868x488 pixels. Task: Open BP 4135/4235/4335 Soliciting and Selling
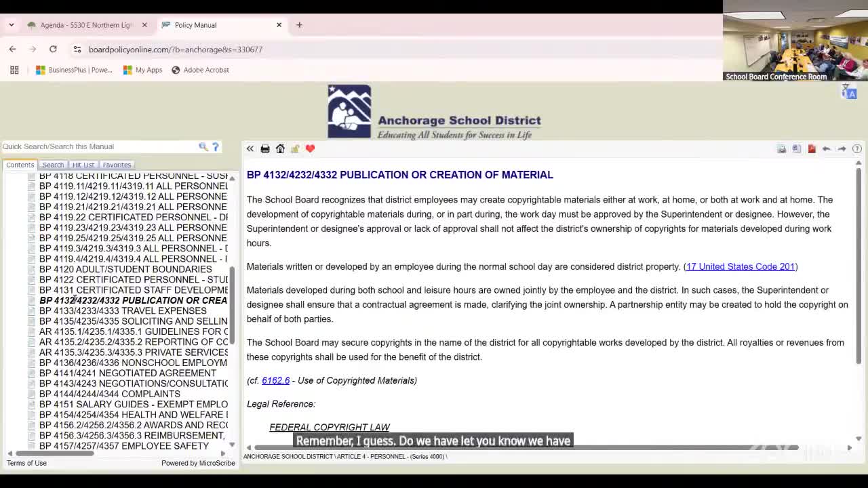tap(134, 321)
